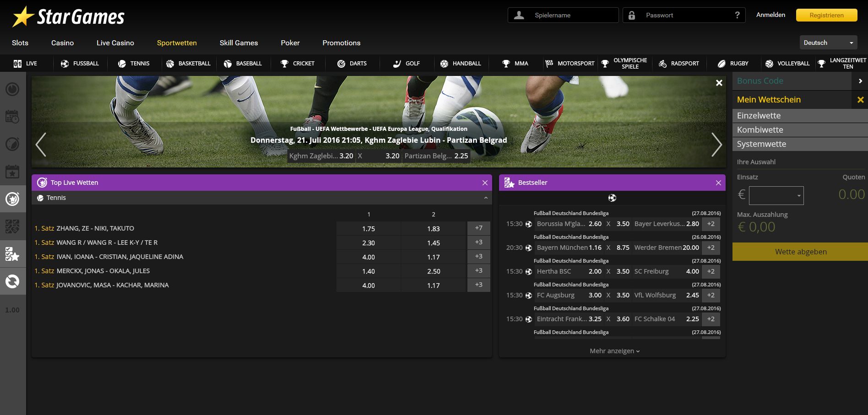The width and height of the screenshot is (868, 415).
Task: Close the Bestseller panel
Action: [718, 183]
